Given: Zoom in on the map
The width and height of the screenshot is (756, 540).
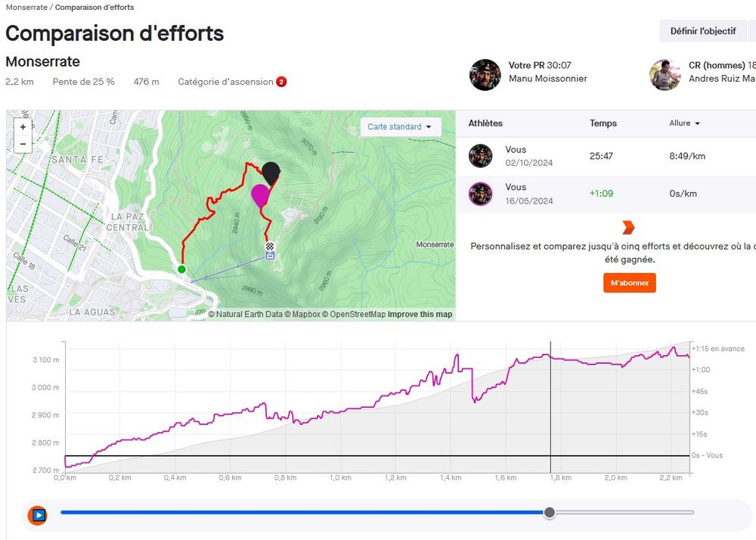Looking at the screenshot, I should pos(23,127).
